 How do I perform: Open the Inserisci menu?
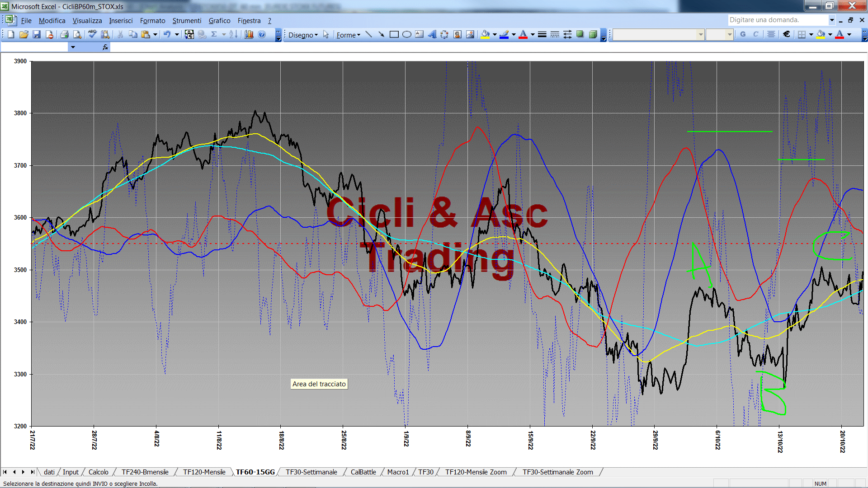click(x=121, y=20)
